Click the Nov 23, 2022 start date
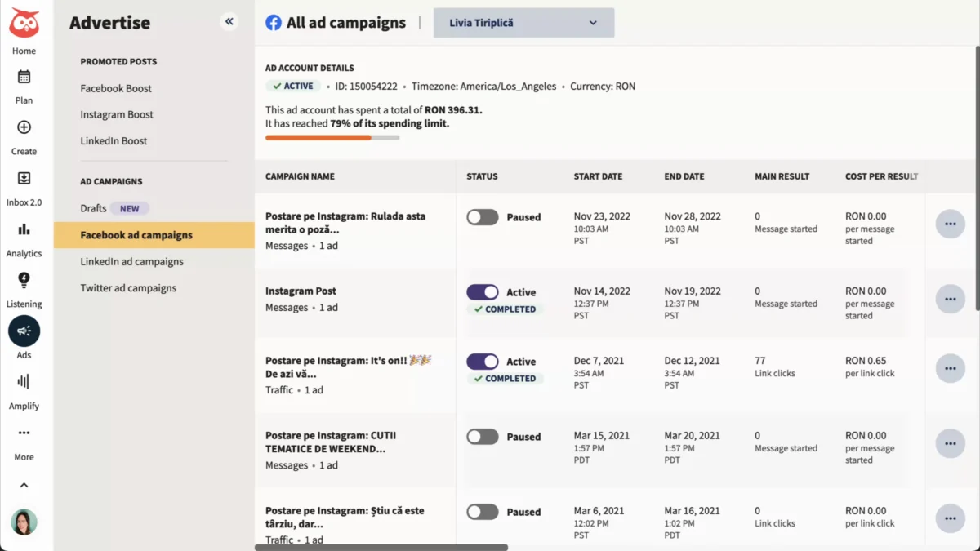The image size is (980, 551). coord(603,216)
